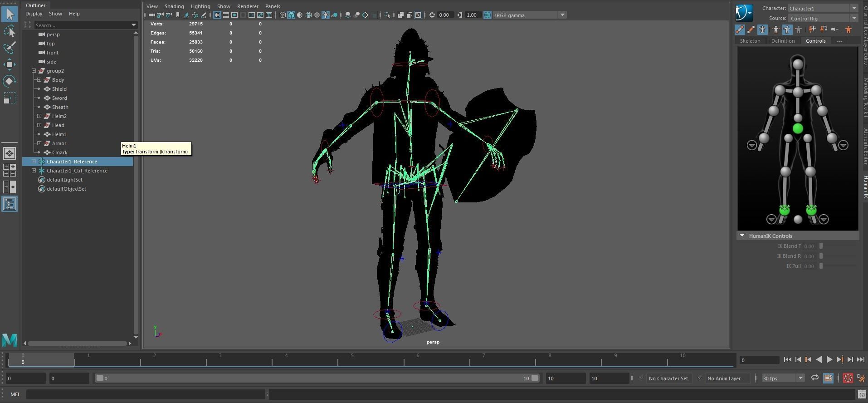Click Play forwards button
The height and width of the screenshot is (403, 868).
pos(829,359)
